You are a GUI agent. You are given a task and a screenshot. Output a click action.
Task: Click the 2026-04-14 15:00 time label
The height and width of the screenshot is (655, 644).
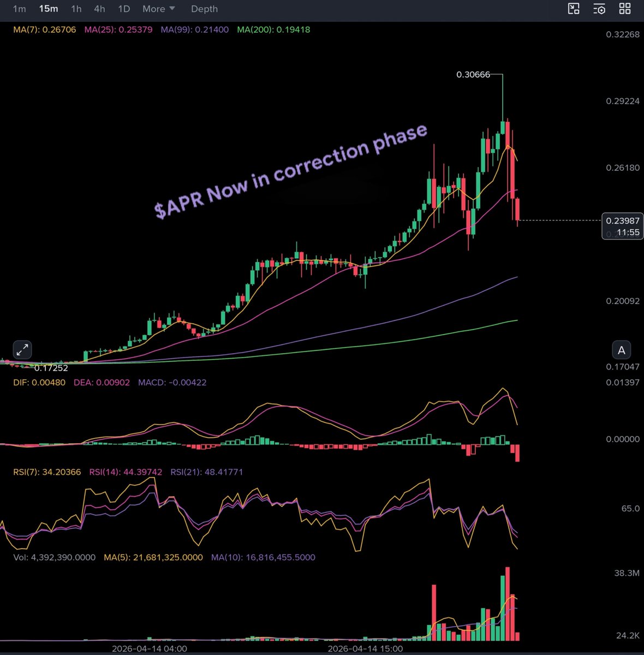pyautogui.click(x=365, y=649)
